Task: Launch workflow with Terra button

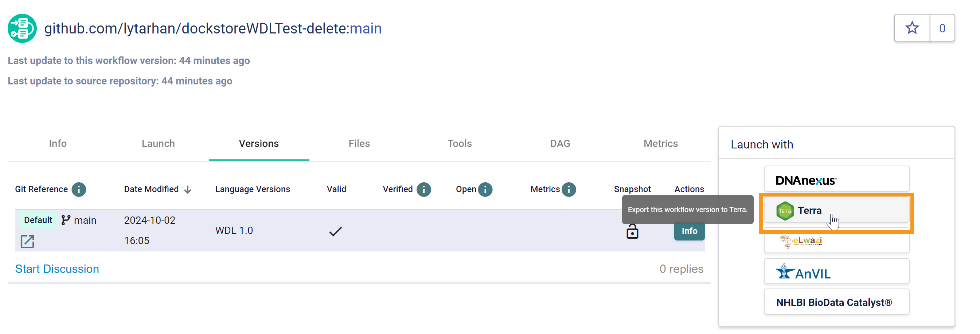Action: pyautogui.click(x=836, y=211)
